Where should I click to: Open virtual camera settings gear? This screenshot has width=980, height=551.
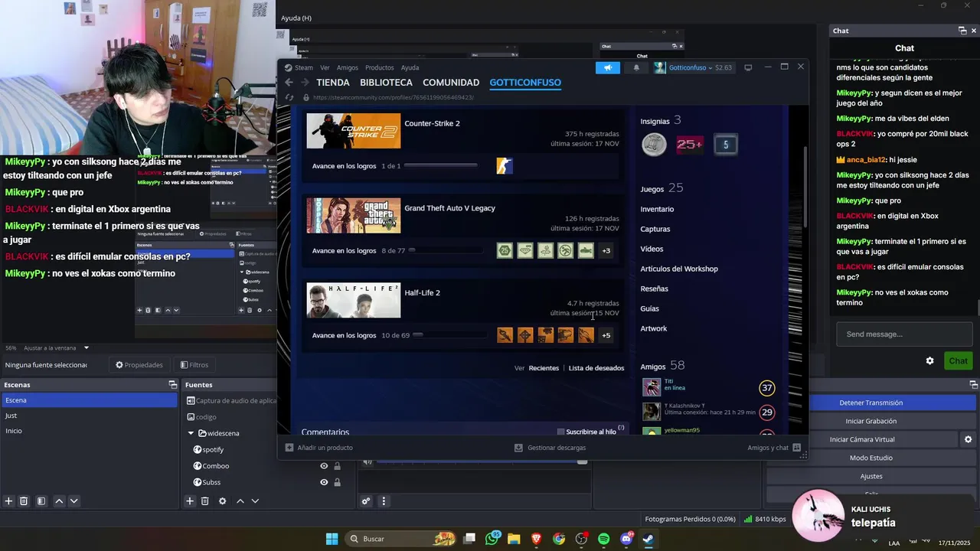coord(968,439)
